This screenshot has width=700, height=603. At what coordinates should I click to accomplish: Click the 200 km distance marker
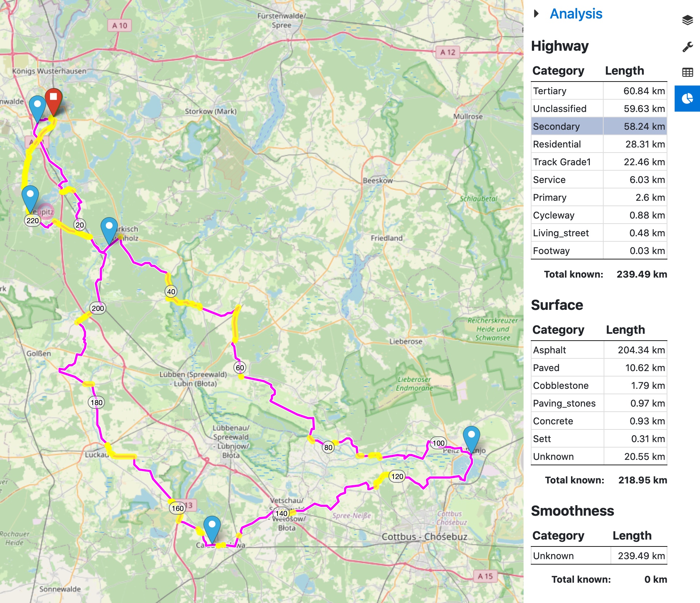(x=98, y=308)
